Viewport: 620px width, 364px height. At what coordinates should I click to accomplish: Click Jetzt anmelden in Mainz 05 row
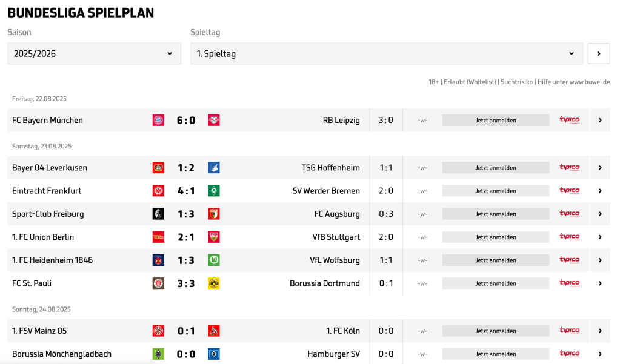[x=495, y=331]
